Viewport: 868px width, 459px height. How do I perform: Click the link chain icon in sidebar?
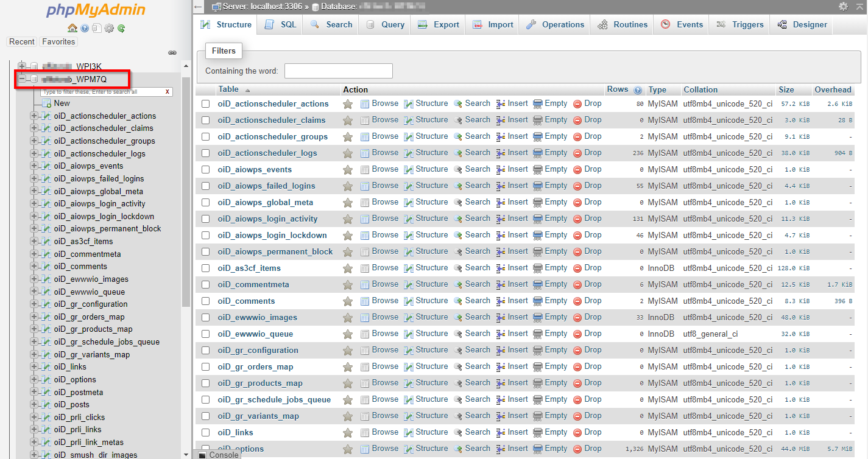pos(172,53)
